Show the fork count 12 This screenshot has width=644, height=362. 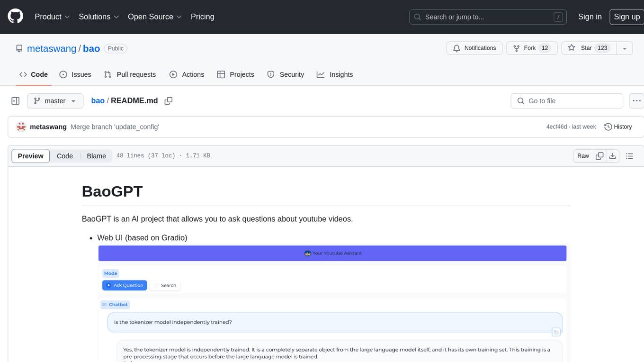[x=545, y=48]
